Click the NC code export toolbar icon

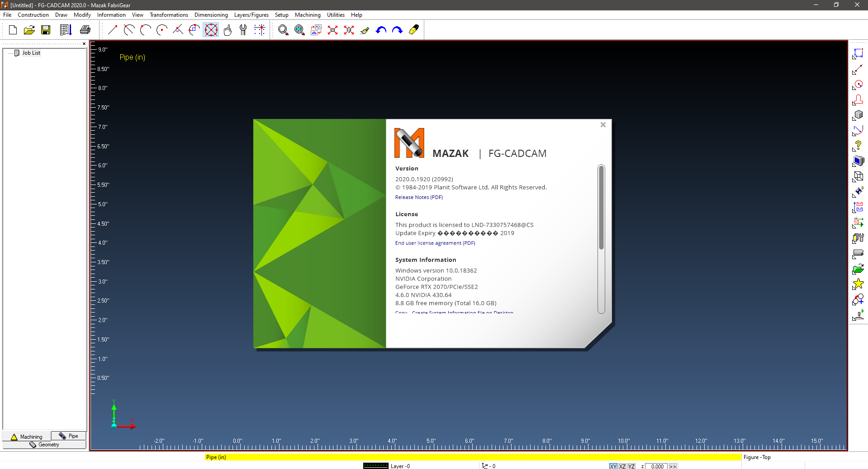(x=66, y=30)
